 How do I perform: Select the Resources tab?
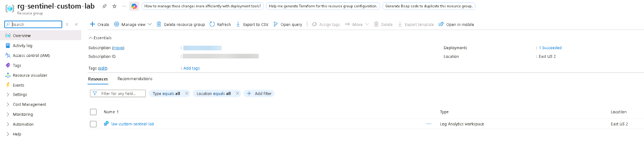98,79
